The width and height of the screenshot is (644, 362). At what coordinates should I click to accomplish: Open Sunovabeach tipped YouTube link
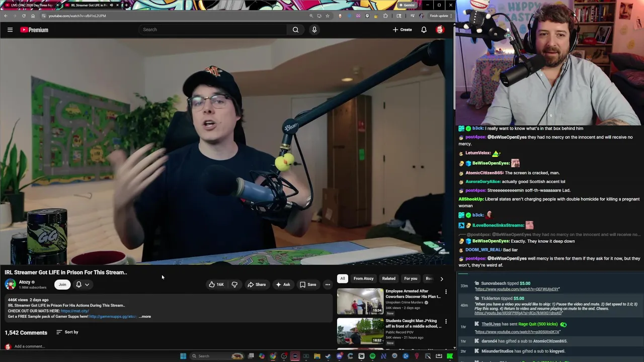[x=517, y=289]
